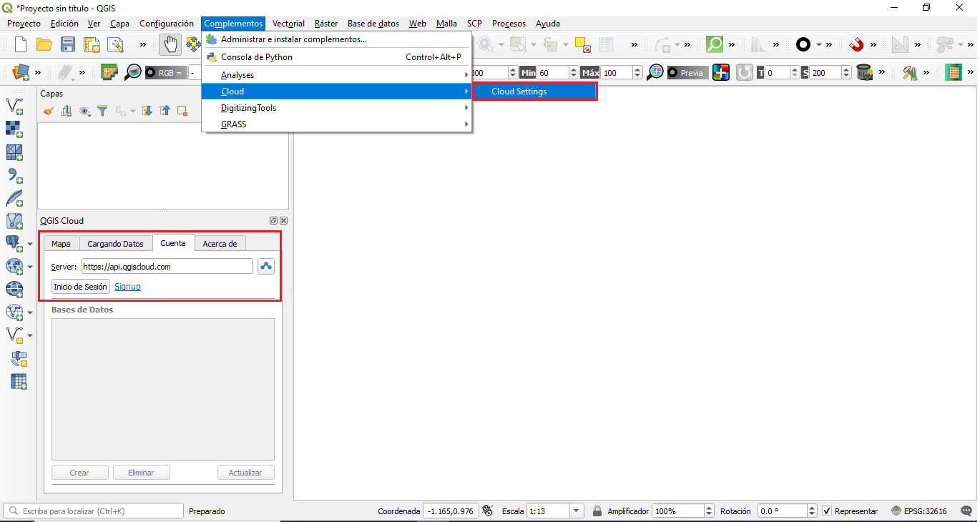Open the Escala scale dropdown
This screenshot has width=980, height=522.
577,511
